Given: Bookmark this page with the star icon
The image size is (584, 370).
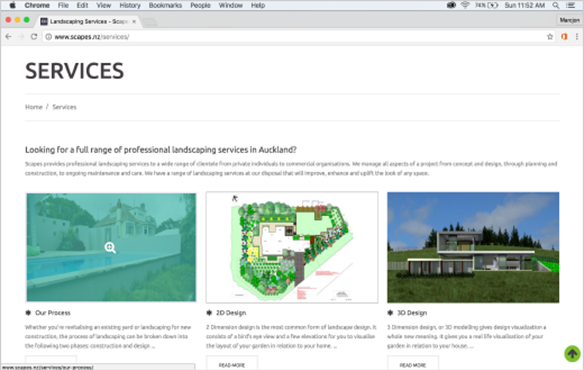Looking at the screenshot, I should click(550, 37).
